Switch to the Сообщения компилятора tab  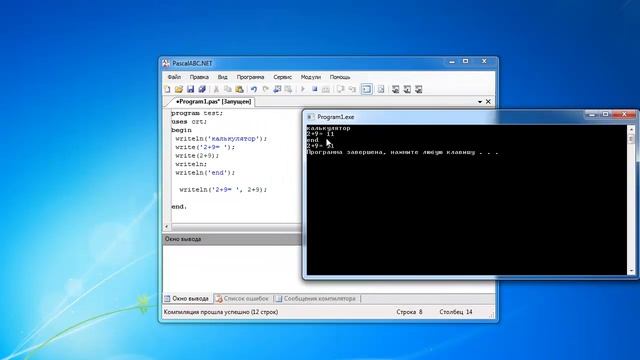316,299
